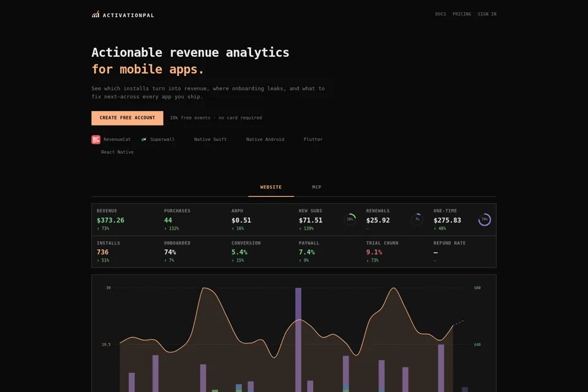Switch to the WEBSITE tab
Image resolution: width=588 pixels, height=392 pixels.
pos(271,187)
